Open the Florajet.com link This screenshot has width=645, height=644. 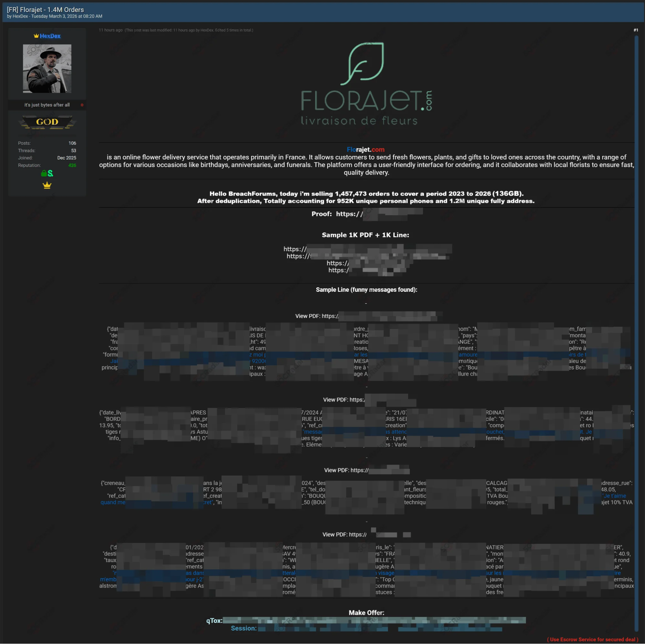366,150
